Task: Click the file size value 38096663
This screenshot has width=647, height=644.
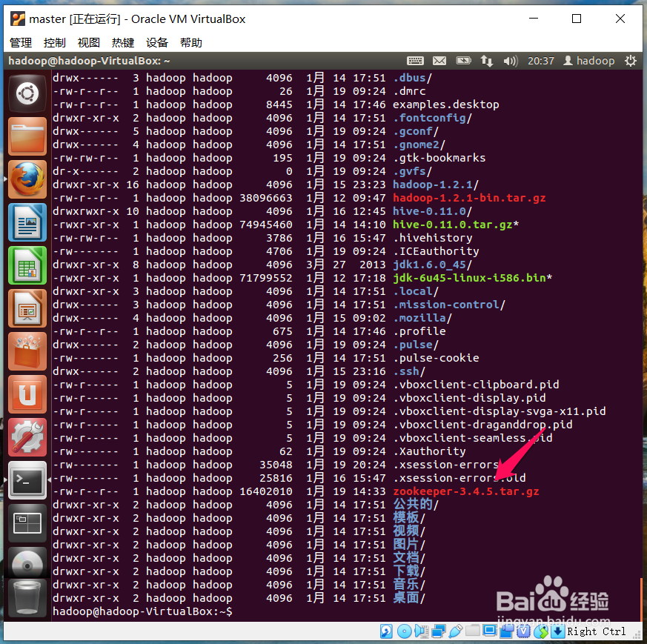Action: click(x=266, y=198)
